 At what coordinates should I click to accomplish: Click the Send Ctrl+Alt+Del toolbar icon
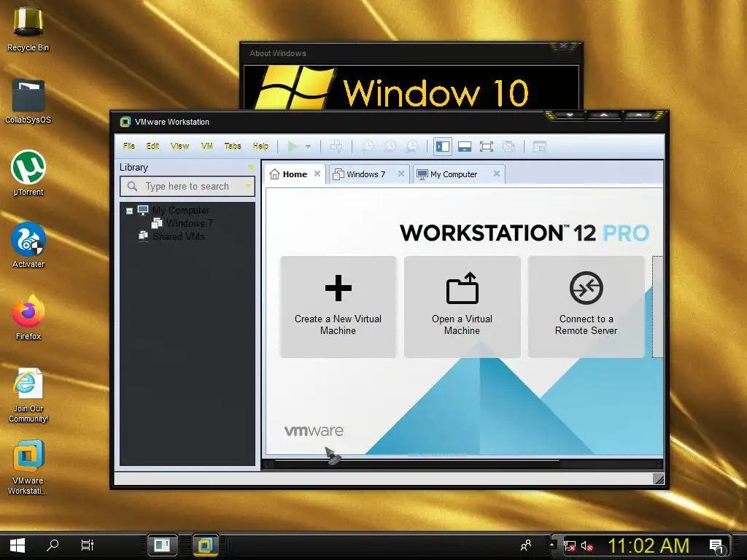(x=336, y=147)
